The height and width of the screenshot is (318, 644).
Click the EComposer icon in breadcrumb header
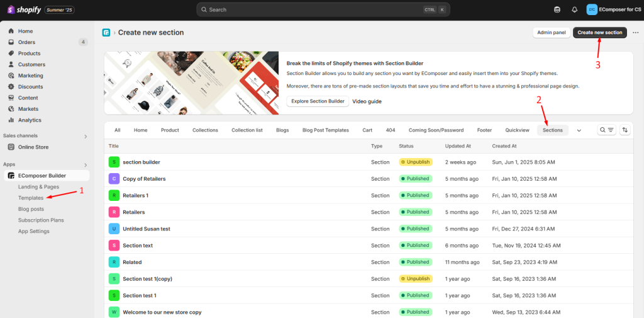(106, 33)
